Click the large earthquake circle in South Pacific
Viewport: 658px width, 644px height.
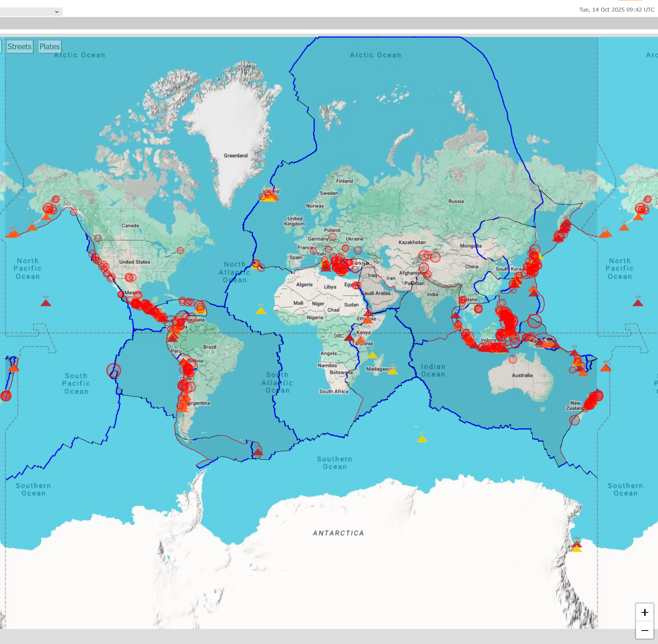[114, 370]
